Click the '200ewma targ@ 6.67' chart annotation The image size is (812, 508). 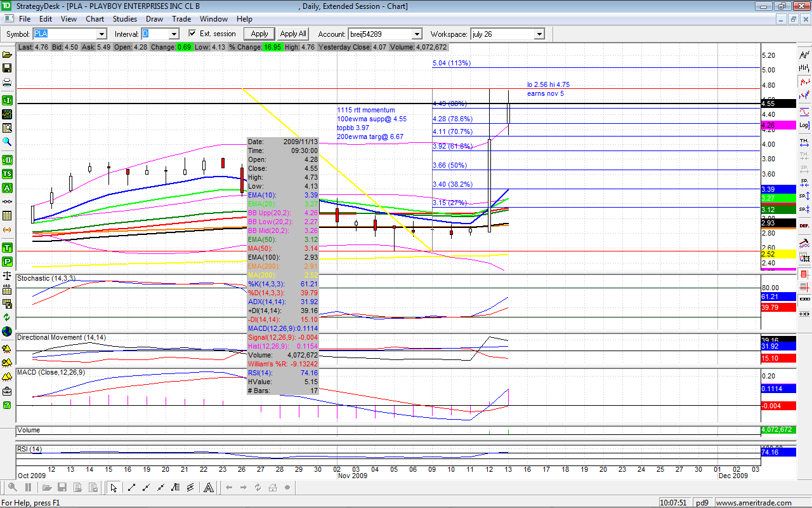pyautogui.click(x=370, y=137)
